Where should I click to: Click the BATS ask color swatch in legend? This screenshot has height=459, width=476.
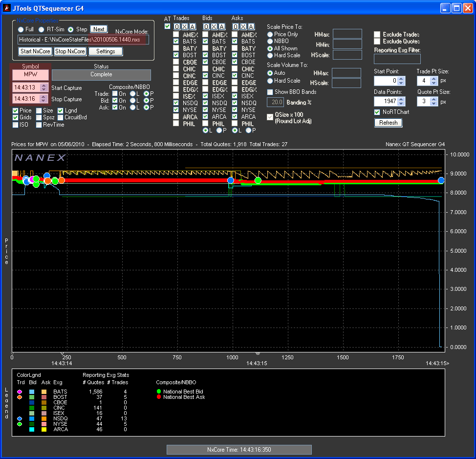[44, 392]
